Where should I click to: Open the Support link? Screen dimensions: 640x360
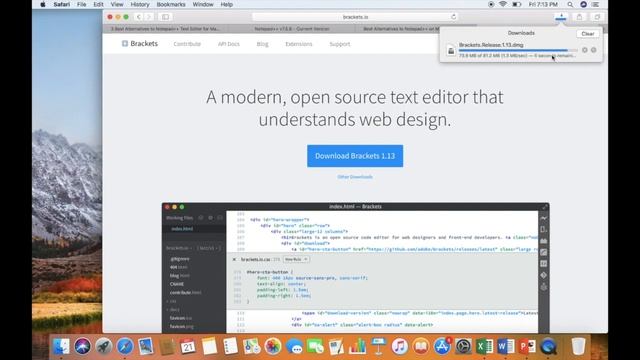[340, 44]
